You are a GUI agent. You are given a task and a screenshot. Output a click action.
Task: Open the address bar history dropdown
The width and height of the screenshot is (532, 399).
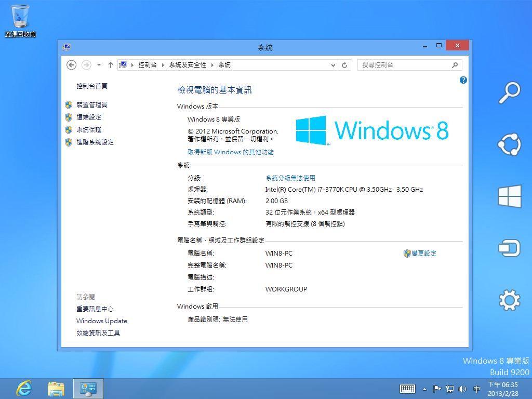point(333,65)
